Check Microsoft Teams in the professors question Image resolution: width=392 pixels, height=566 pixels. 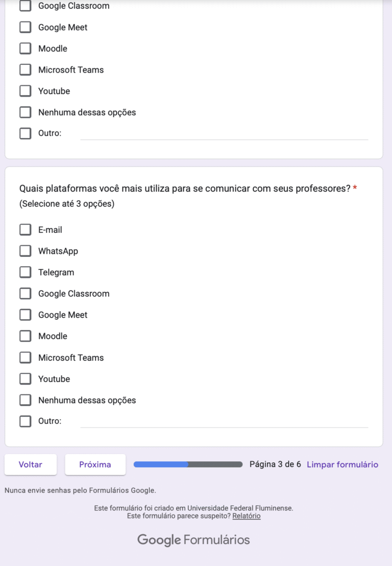26,358
